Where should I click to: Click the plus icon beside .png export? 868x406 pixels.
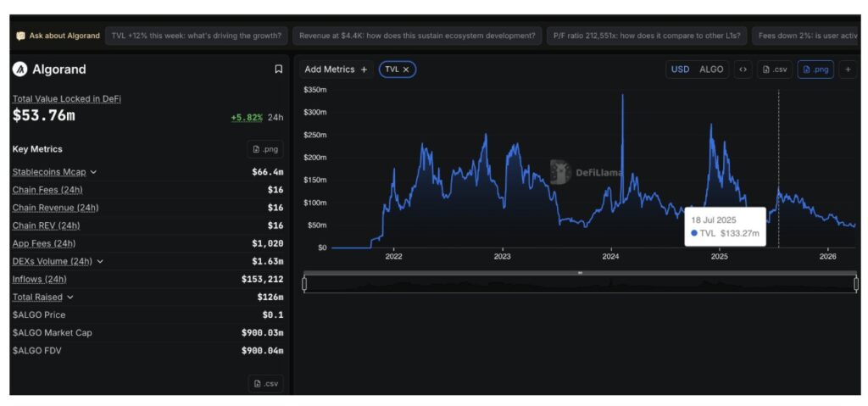click(848, 70)
